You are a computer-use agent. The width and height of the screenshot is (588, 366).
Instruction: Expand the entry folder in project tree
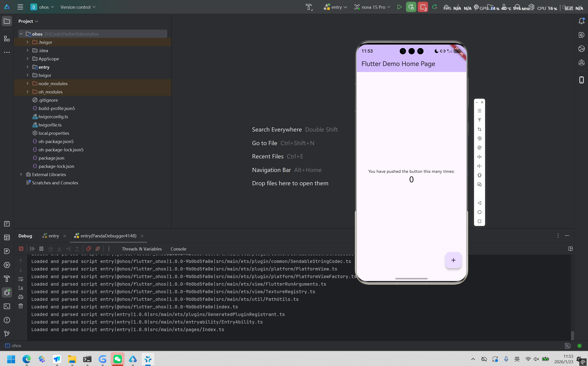pos(27,67)
